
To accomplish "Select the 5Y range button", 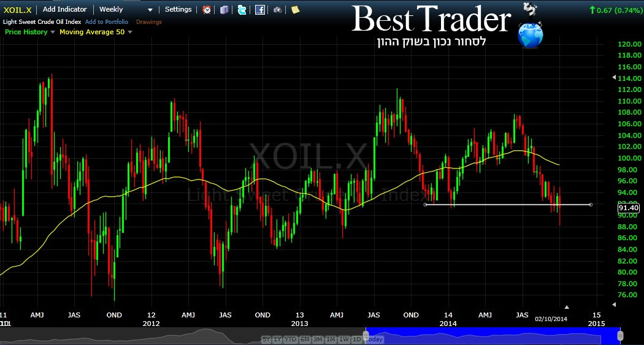I will click(266, 339).
